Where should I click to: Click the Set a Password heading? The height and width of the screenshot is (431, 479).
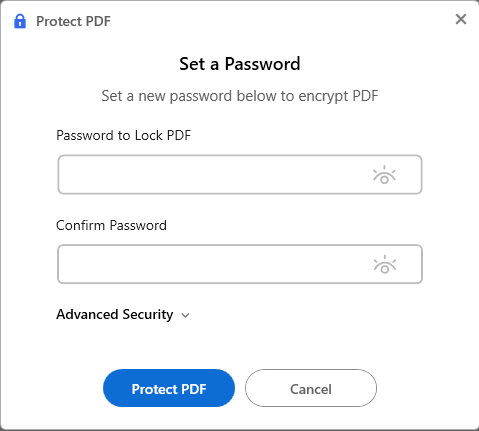240,64
